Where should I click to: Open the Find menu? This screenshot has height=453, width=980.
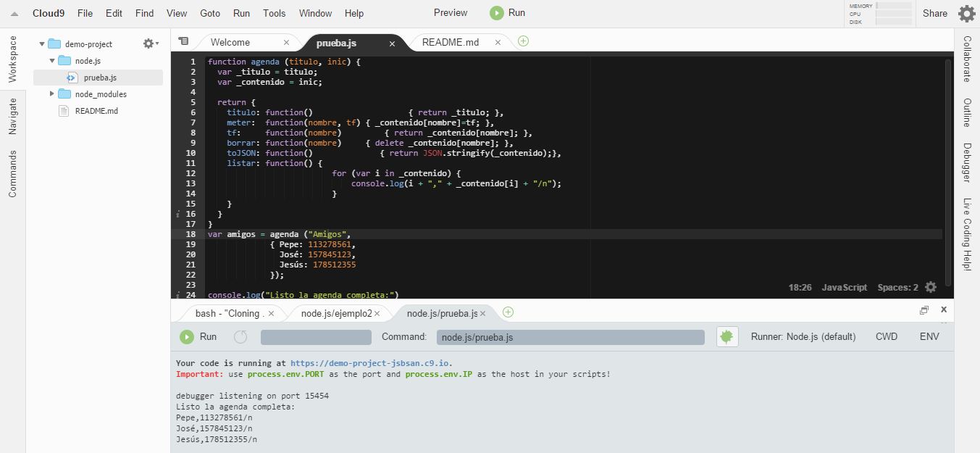pyautogui.click(x=145, y=13)
